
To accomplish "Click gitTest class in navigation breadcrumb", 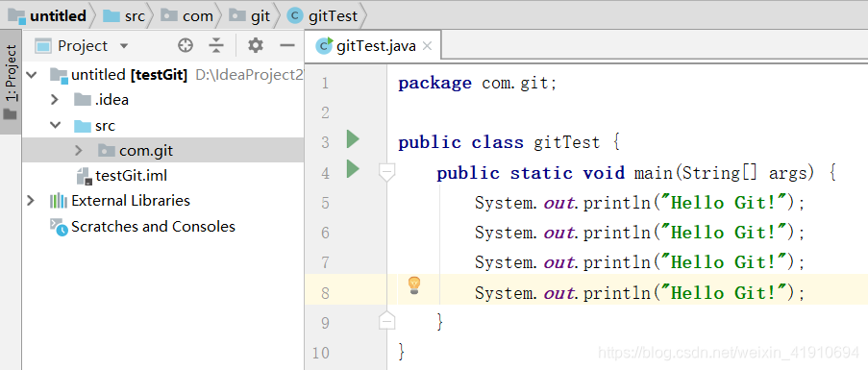I will (x=323, y=16).
